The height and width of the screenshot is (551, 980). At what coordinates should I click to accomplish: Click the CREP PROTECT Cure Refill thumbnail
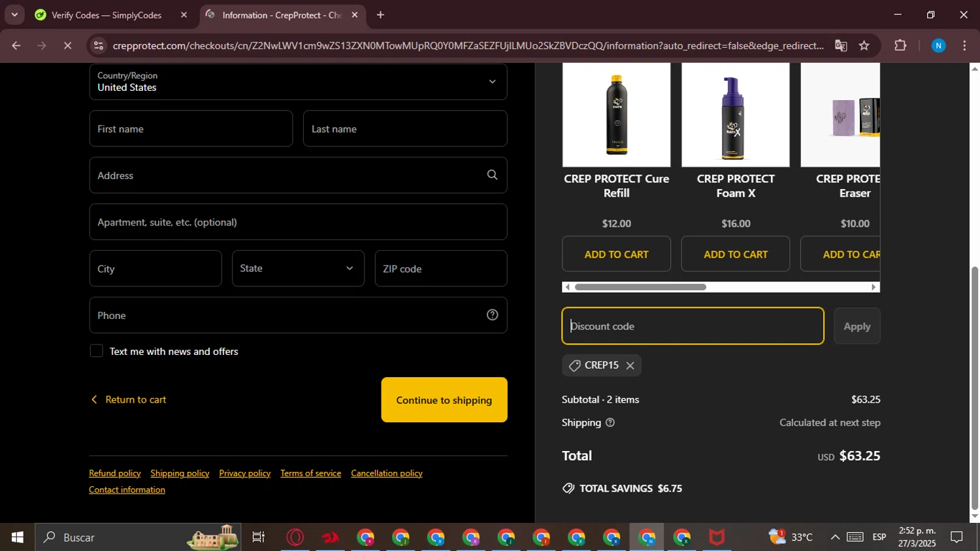(616, 115)
